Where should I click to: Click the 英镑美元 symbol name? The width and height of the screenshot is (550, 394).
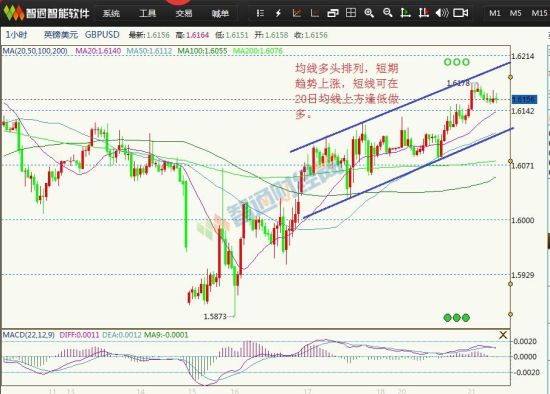tap(61, 35)
